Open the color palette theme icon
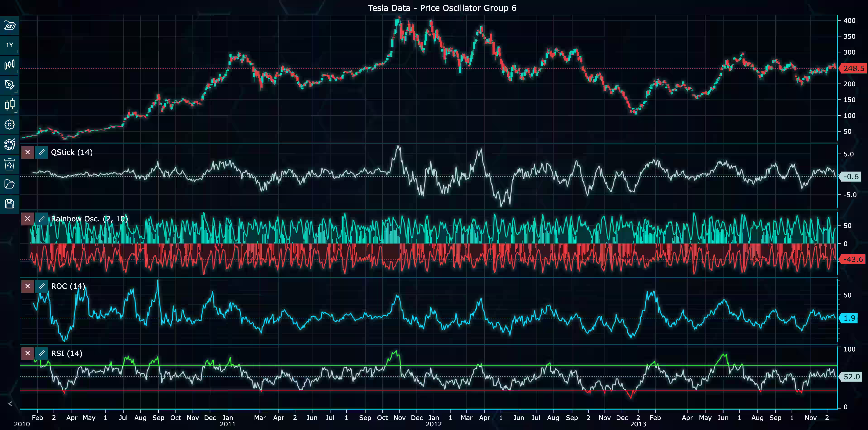The width and height of the screenshot is (868, 430). (10, 144)
